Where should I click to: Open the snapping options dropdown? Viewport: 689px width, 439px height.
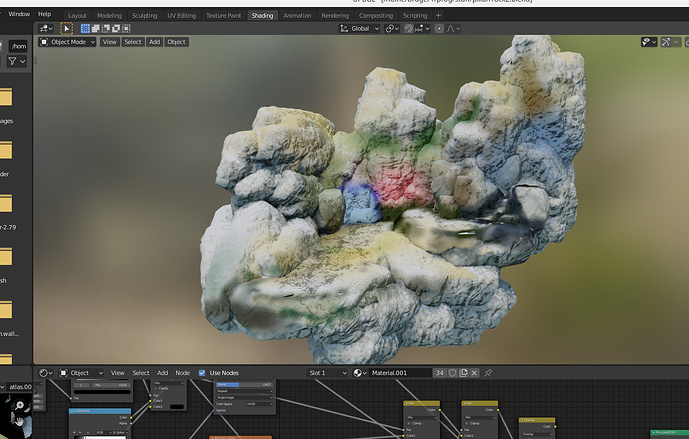[x=422, y=29]
